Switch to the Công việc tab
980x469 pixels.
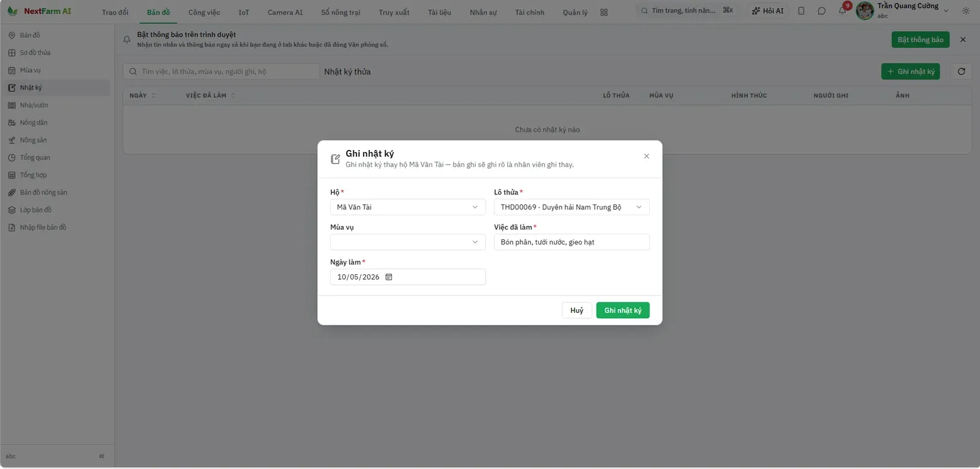click(x=204, y=12)
